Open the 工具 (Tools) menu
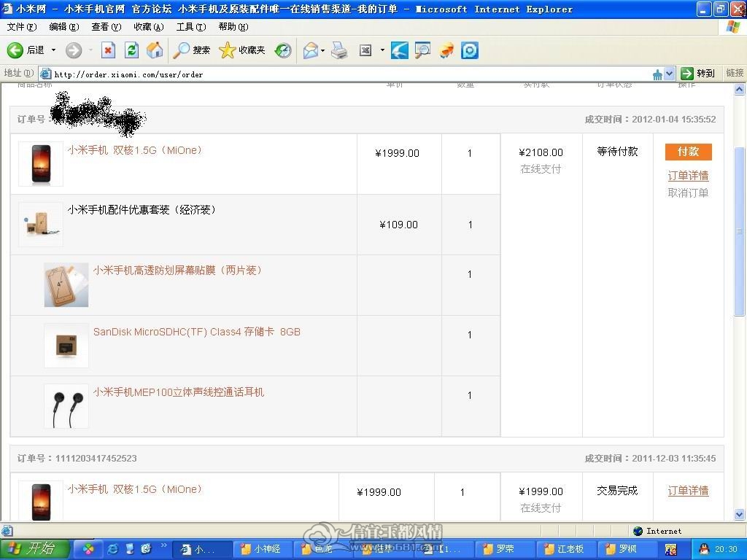This screenshot has height=560, width=747. click(191, 27)
